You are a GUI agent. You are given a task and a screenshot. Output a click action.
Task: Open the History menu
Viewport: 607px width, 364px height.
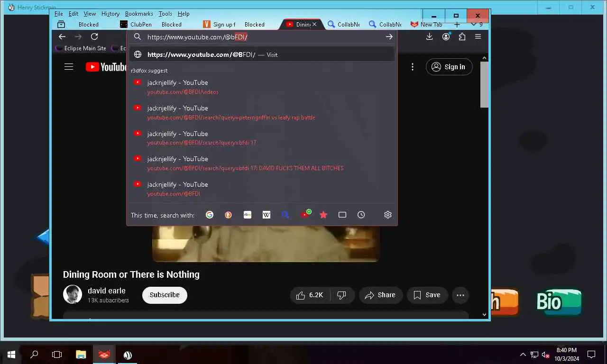point(110,14)
